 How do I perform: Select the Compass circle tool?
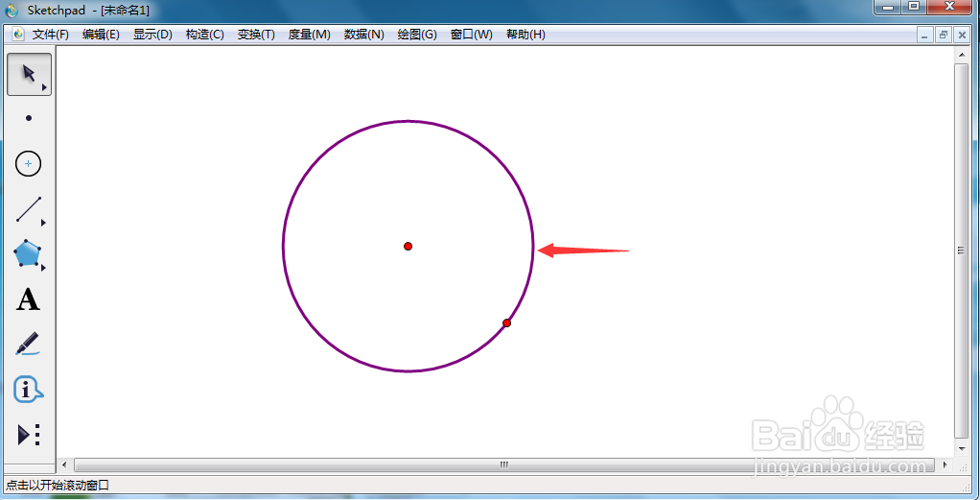pyautogui.click(x=28, y=164)
